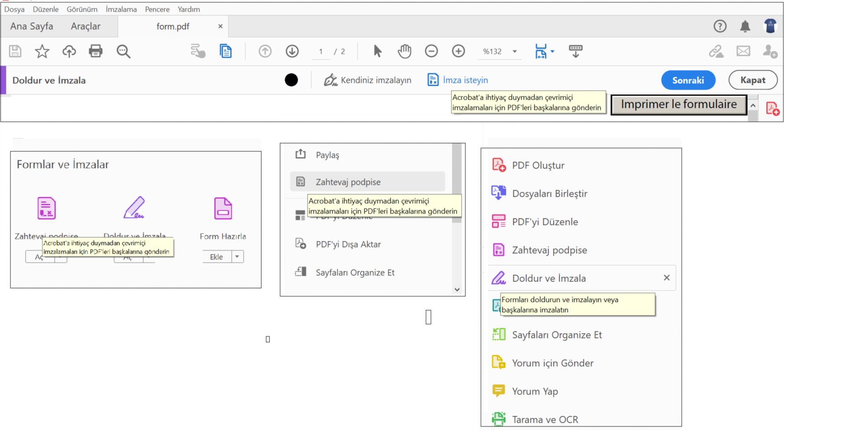Click the page number field
The height and width of the screenshot is (430, 868).
tap(321, 51)
